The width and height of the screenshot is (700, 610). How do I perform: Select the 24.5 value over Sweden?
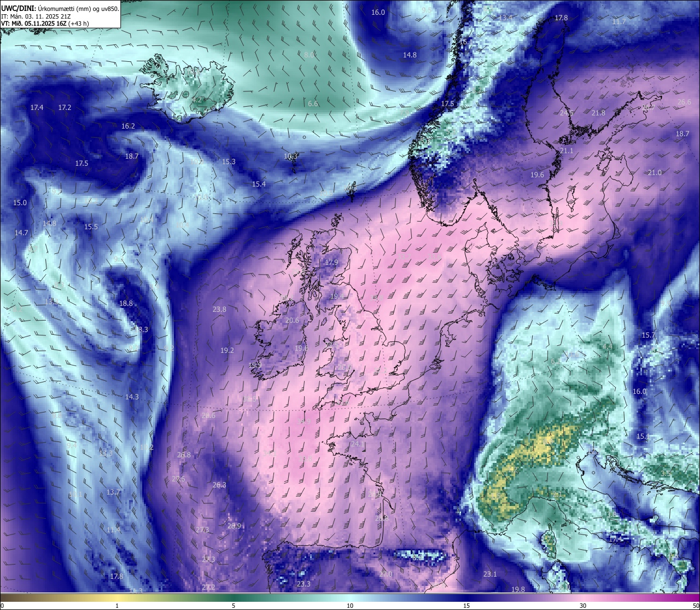click(x=567, y=113)
